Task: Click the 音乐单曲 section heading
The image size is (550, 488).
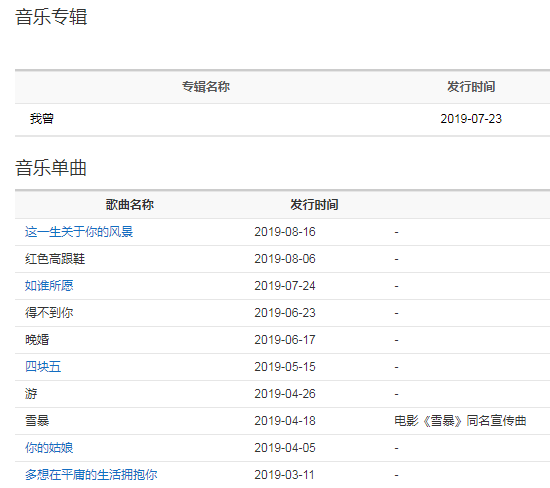Action: [x=51, y=168]
